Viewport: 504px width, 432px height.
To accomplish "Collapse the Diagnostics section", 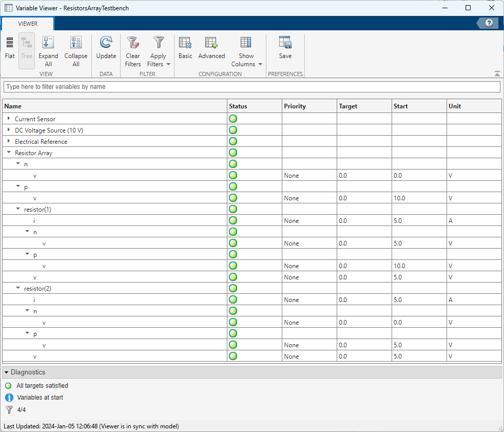I will pyautogui.click(x=6, y=372).
